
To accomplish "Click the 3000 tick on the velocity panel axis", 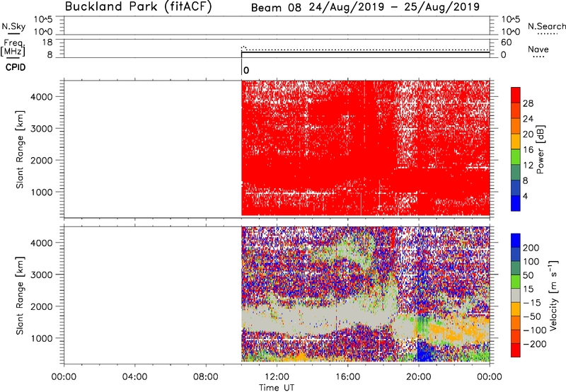I will [41, 275].
